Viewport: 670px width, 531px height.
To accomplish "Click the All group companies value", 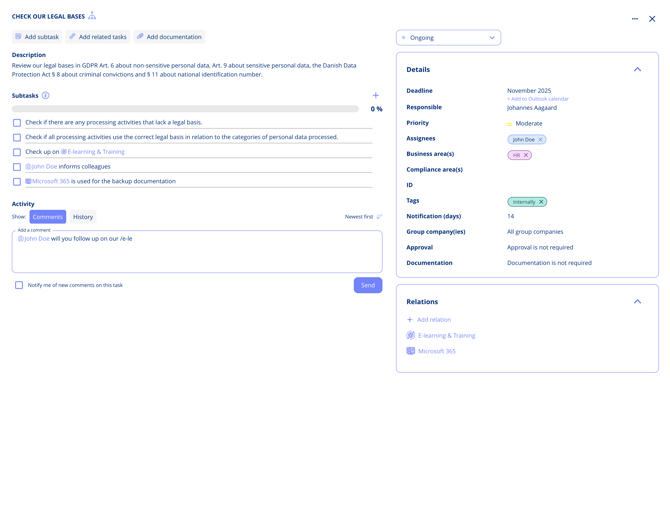I will tap(535, 232).
